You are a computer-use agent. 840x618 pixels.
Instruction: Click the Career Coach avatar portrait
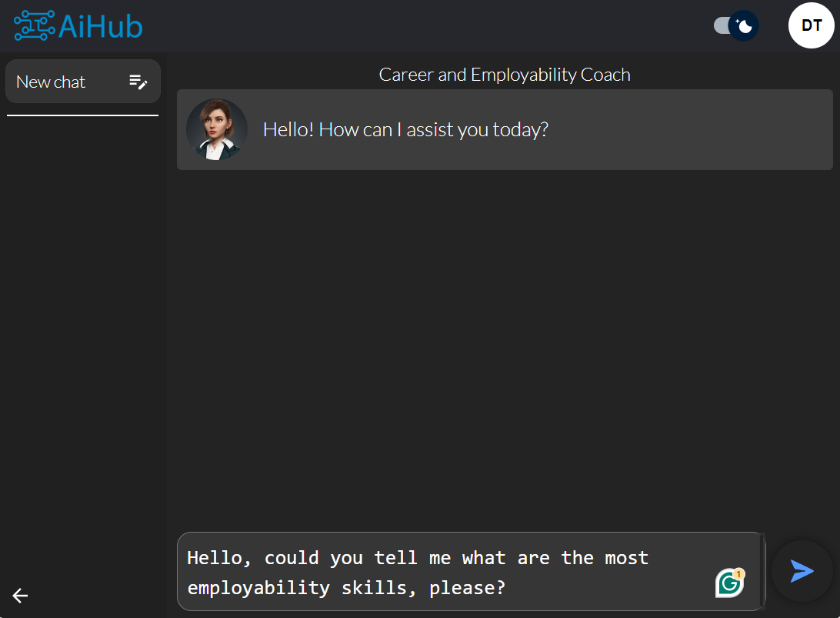216,129
